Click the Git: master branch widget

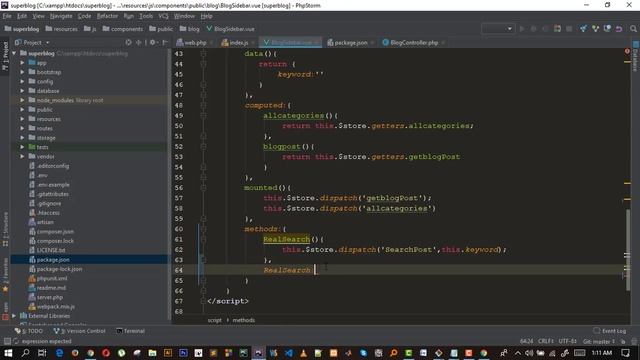pyautogui.click(x=599, y=341)
